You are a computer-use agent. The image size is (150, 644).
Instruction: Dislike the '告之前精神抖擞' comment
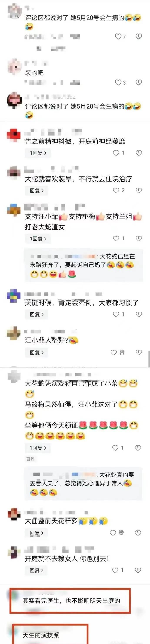(x=139, y=153)
